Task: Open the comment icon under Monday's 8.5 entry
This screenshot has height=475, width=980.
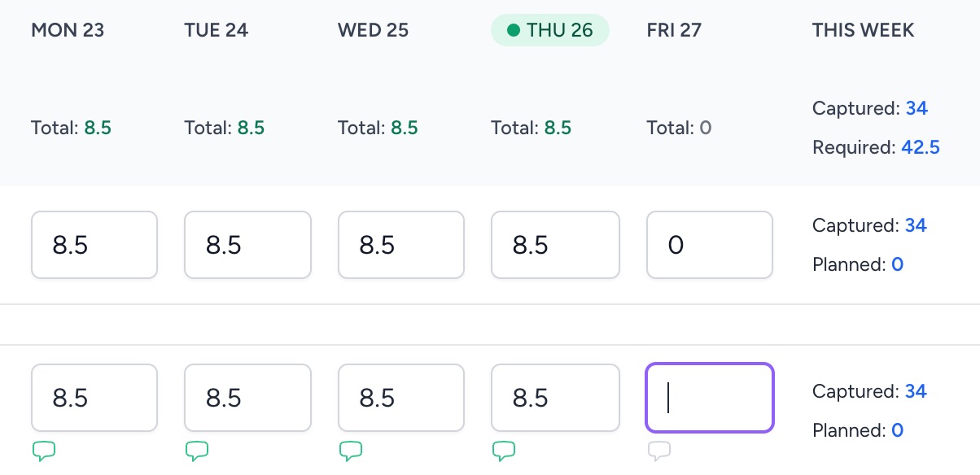Action: (43, 451)
